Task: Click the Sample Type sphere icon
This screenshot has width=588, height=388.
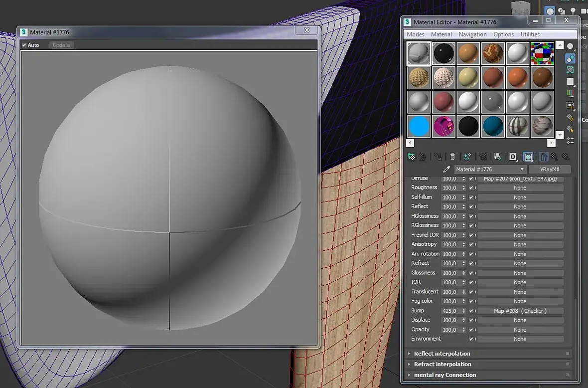Action: click(x=571, y=46)
